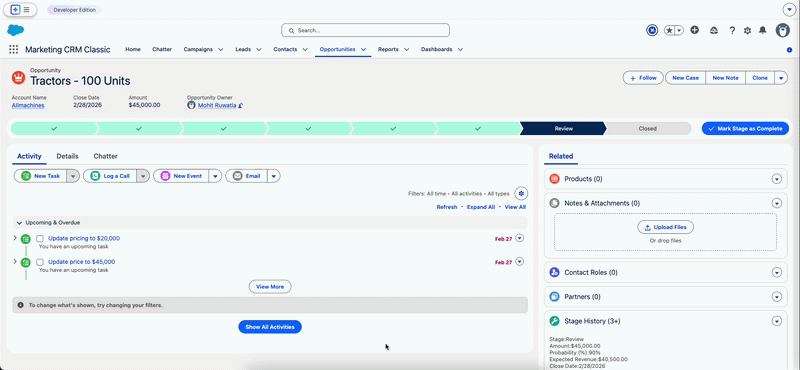Viewport: 800px width, 370px height.
Task: Open the Allmachines account link
Action: click(28, 105)
